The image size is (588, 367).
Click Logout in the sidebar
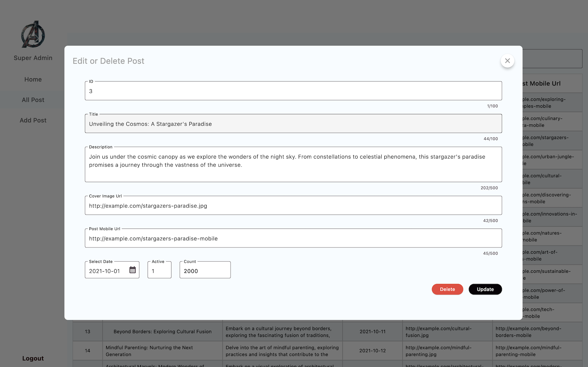click(x=33, y=358)
